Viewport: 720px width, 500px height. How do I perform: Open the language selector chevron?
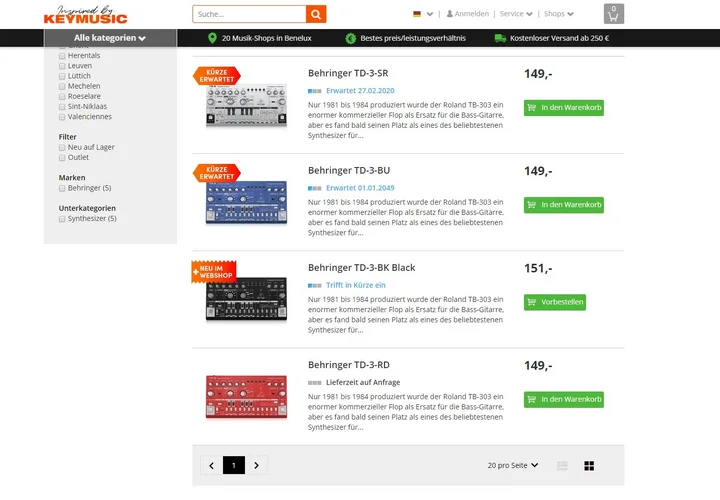coord(430,14)
